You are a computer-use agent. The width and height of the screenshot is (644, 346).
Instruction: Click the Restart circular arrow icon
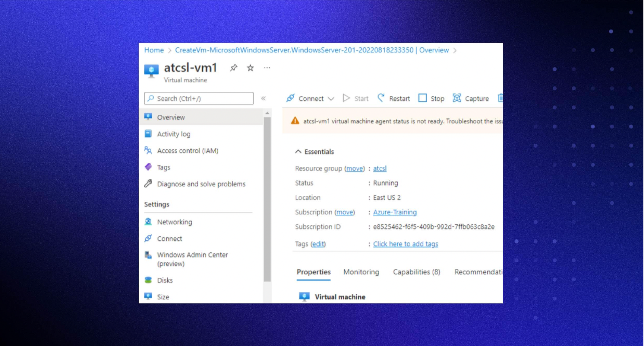pyautogui.click(x=381, y=98)
